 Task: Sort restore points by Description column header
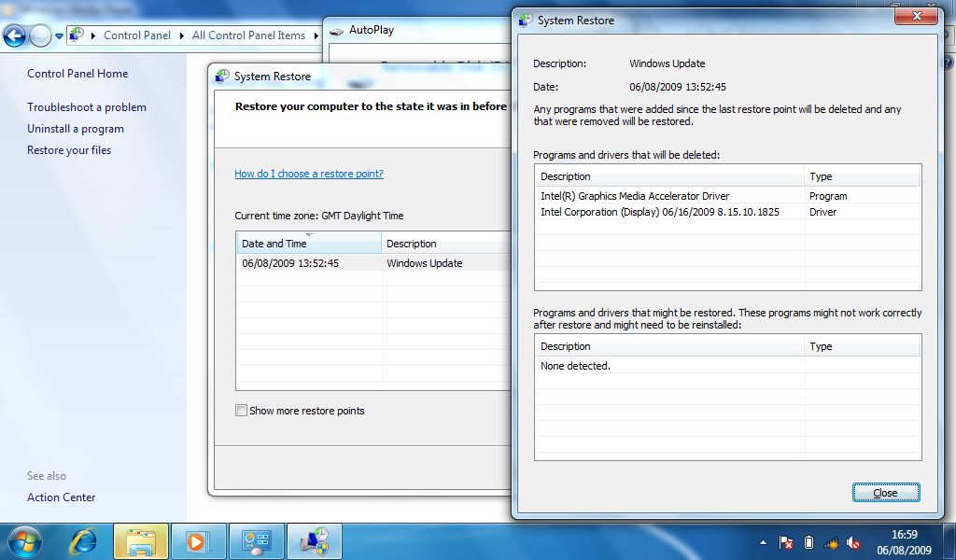[x=446, y=244]
